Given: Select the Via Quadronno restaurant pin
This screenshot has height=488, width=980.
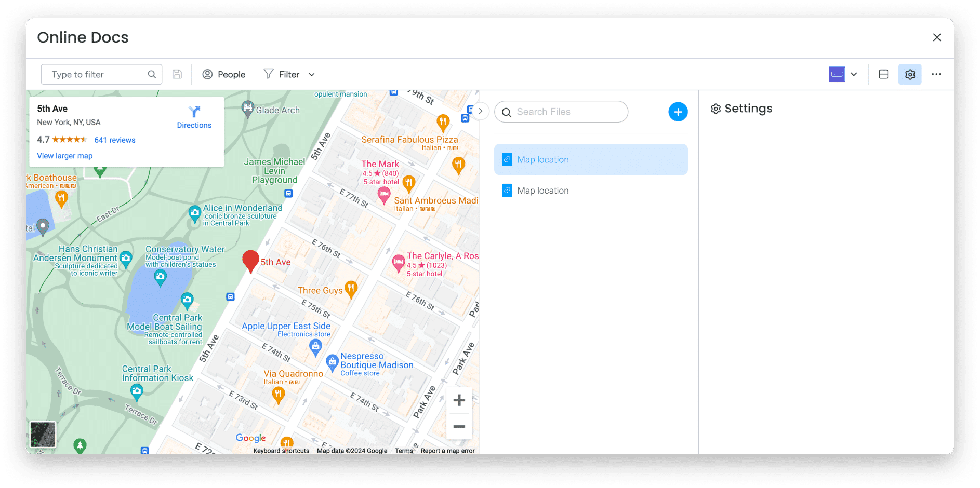Looking at the screenshot, I should click(x=279, y=396).
